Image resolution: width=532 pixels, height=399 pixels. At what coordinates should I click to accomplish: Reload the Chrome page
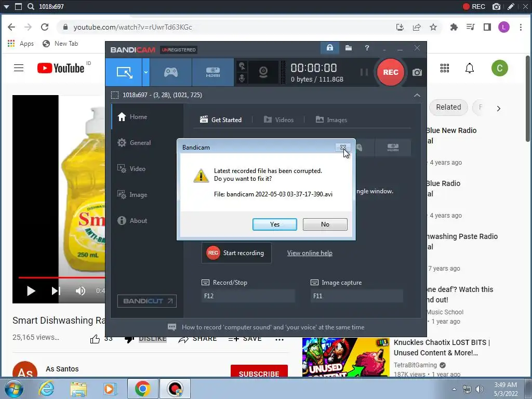tap(45, 27)
